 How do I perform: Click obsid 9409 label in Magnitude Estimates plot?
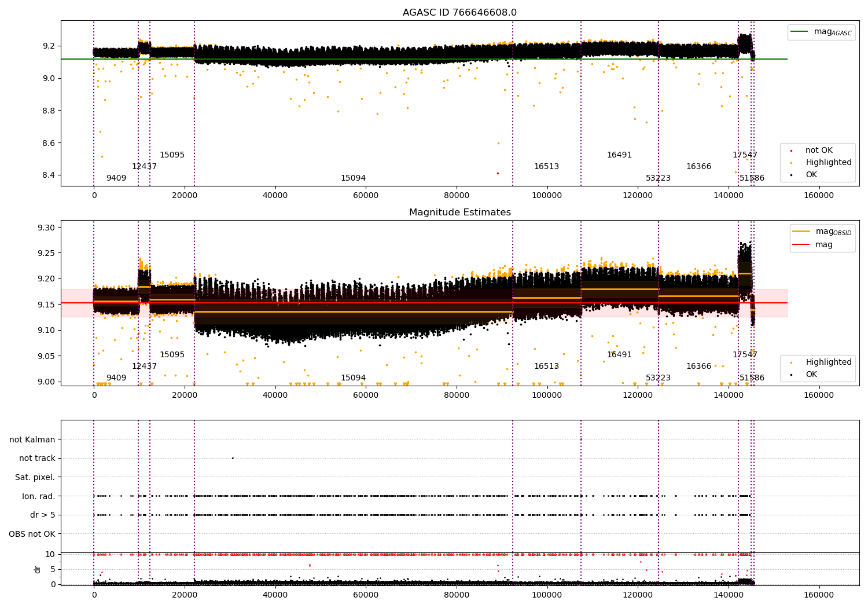pos(116,378)
